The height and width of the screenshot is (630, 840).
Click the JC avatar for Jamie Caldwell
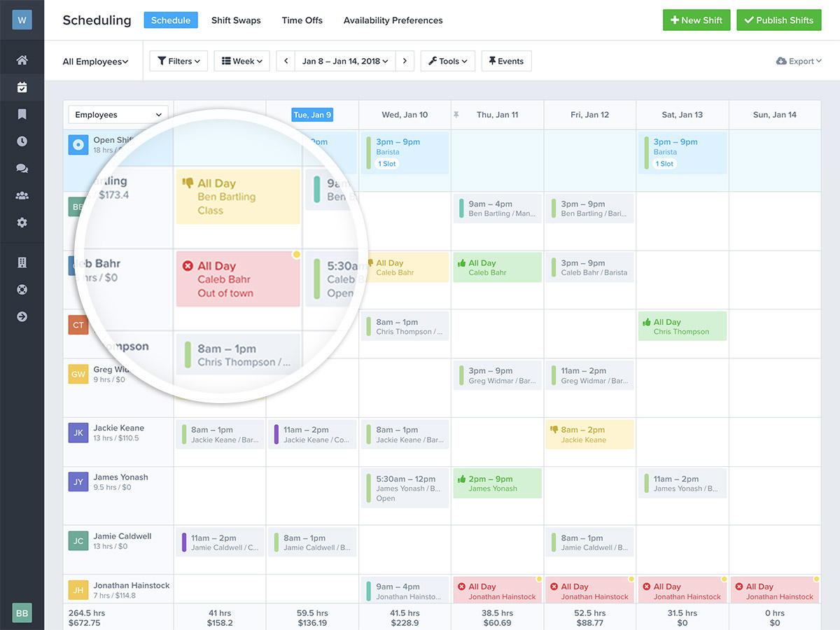pyautogui.click(x=78, y=541)
